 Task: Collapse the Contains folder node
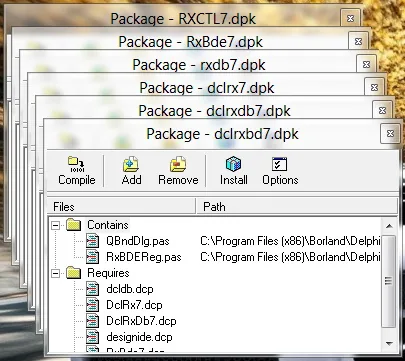pos(56,225)
